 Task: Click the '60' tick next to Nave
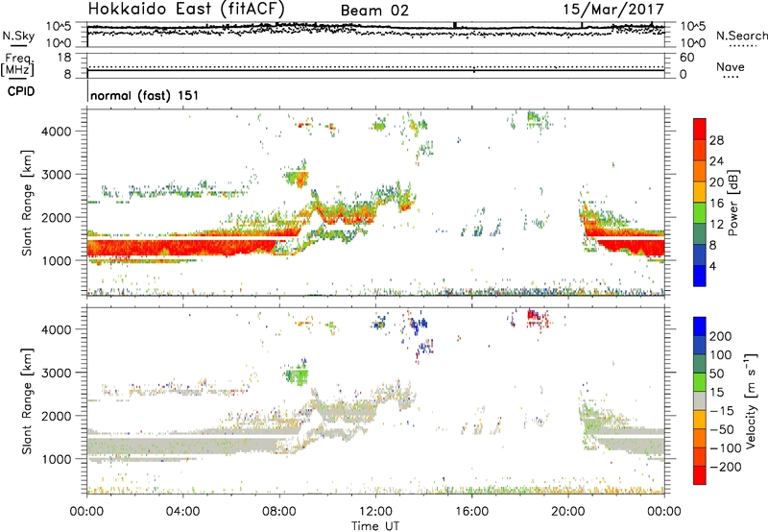pyautogui.click(x=686, y=58)
